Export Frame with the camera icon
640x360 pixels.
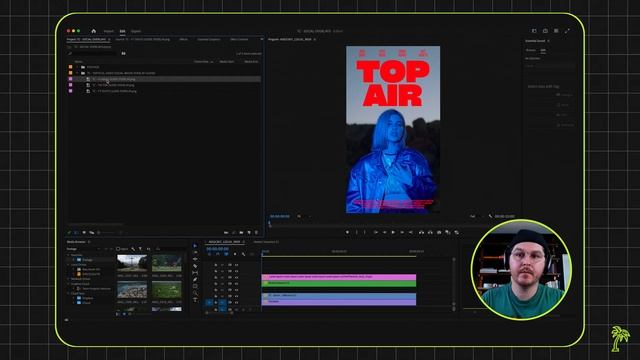click(x=439, y=232)
